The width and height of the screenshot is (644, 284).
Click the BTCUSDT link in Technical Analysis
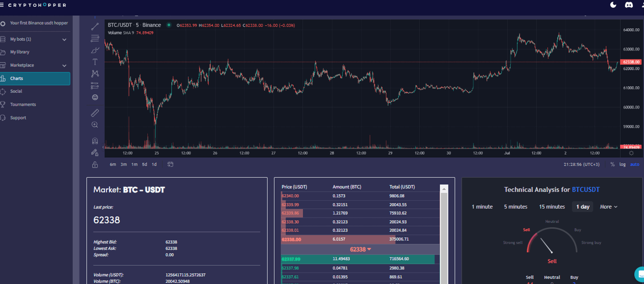click(x=585, y=189)
